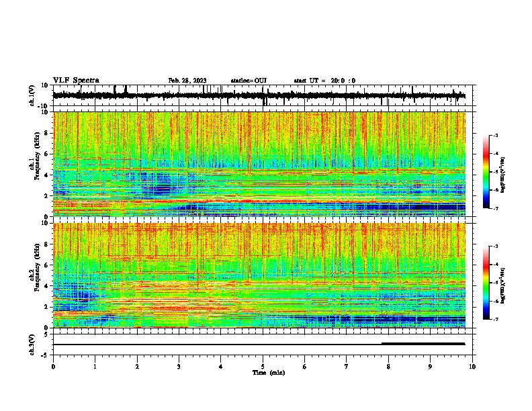Click the "-3" tick on ch.2 colorbar
The width and height of the screenshot is (532, 411).
click(496, 246)
